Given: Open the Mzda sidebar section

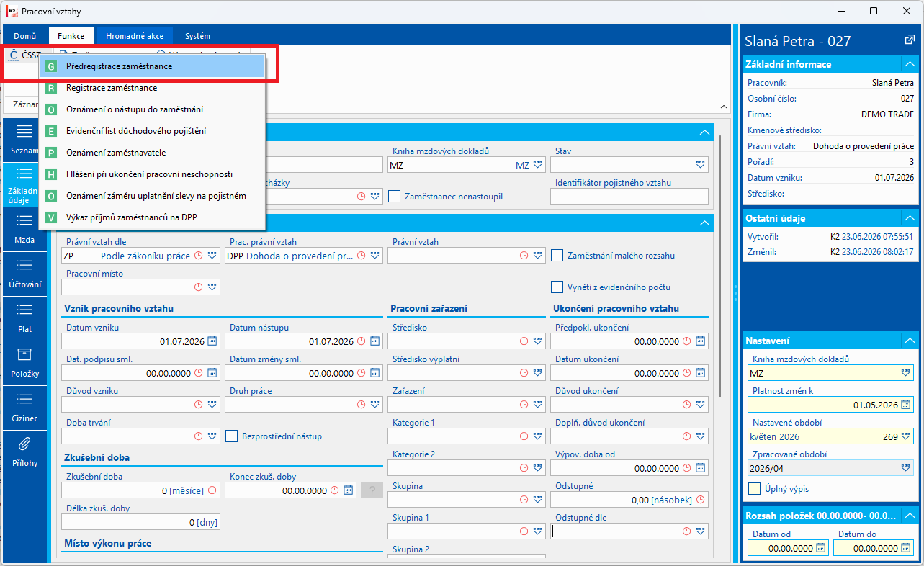Looking at the screenshot, I should click(x=24, y=228).
